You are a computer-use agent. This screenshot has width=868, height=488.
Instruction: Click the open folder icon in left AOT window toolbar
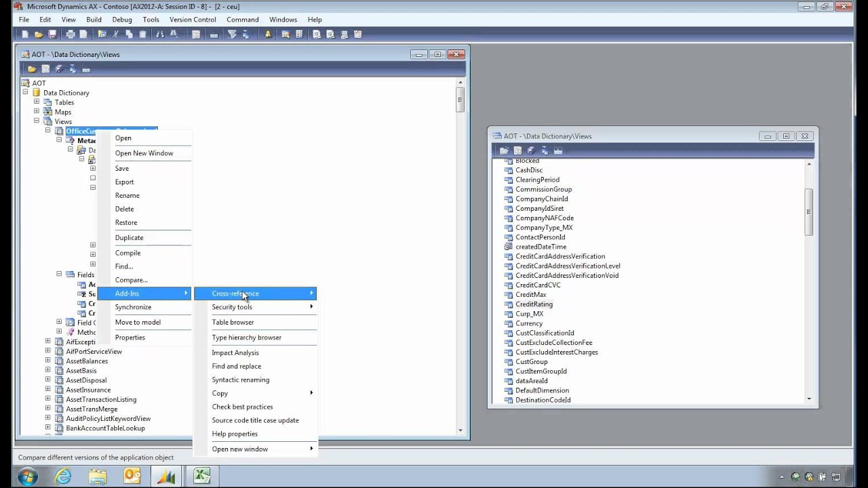32,69
